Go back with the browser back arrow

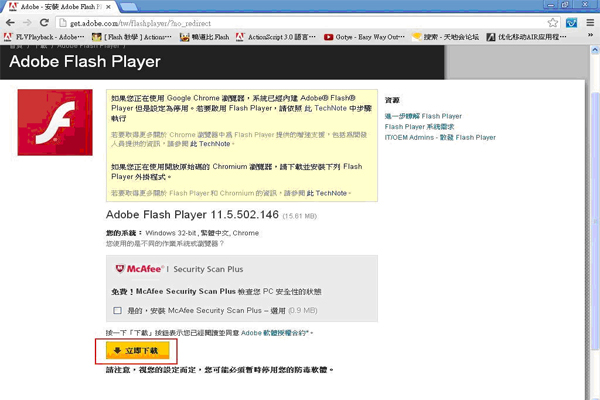point(10,23)
